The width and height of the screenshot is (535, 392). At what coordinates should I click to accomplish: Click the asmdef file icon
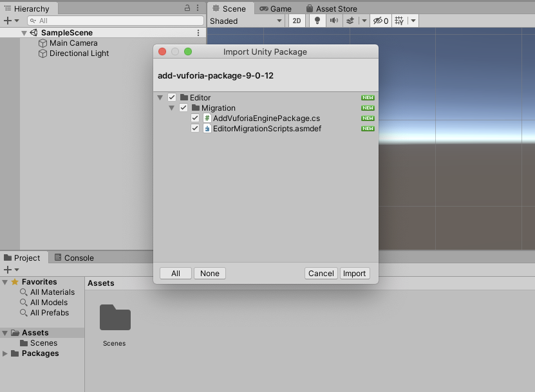tap(207, 128)
